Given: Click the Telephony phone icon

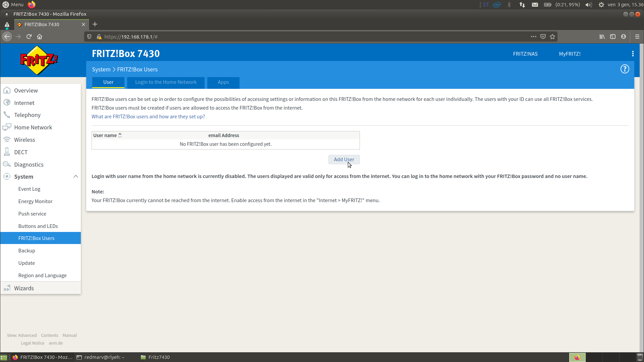Looking at the screenshot, I should (x=7, y=115).
